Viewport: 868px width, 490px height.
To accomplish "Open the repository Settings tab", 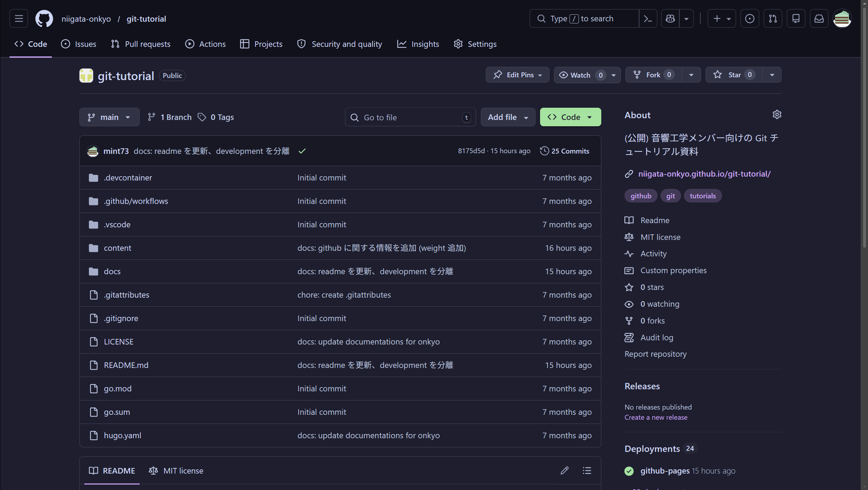I will pos(475,44).
